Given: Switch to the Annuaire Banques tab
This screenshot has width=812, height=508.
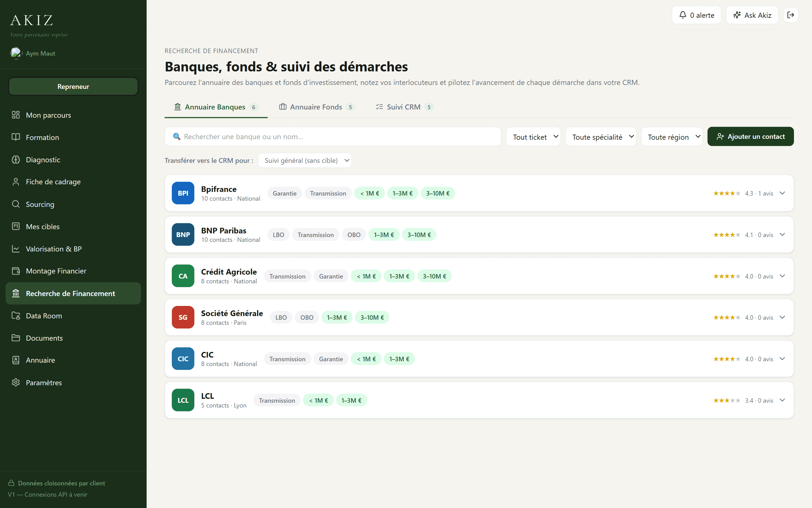Looking at the screenshot, I should (x=216, y=107).
